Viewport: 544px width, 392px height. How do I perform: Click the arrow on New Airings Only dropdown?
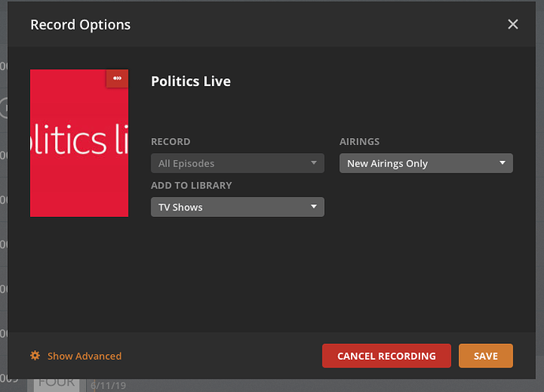[x=503, y=163]
